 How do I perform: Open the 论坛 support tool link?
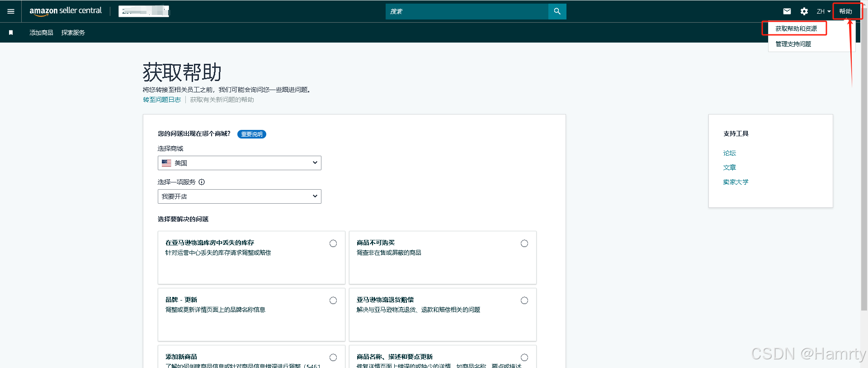(730, 153)
